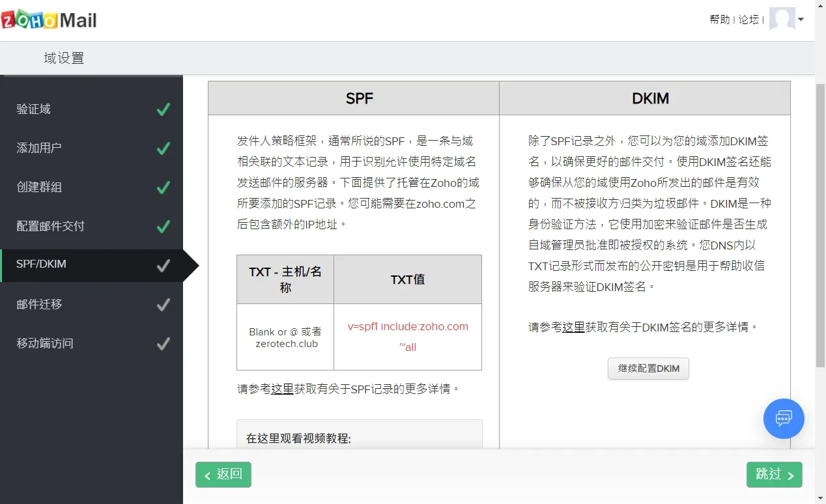826x504 pixels.
Task: Open the 帮助 help link
Action: click(x=719, y=20)
